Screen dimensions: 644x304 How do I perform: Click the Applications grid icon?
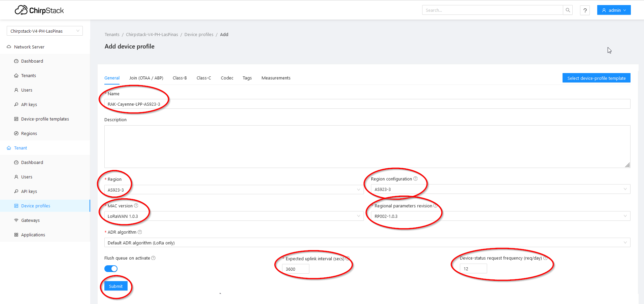click(16, 235)
